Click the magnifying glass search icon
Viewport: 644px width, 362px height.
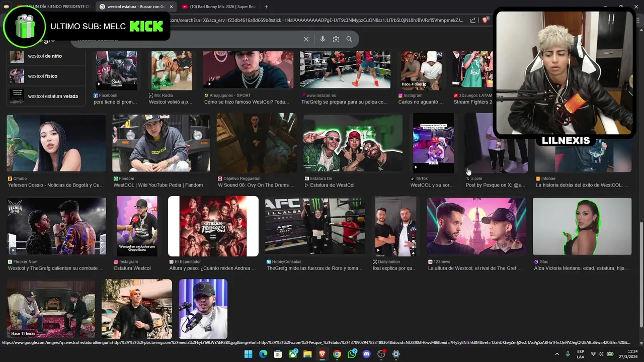pyautogui.click(x=349, y=39)
